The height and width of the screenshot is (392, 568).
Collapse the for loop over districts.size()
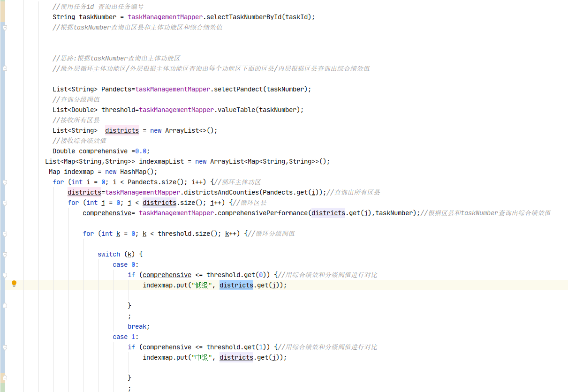coord(5,203)
